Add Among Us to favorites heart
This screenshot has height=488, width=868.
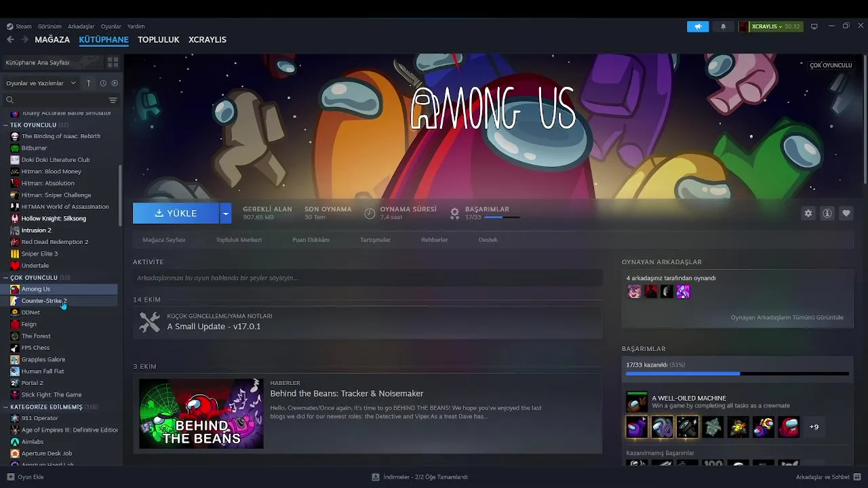(x=846, y=213)
